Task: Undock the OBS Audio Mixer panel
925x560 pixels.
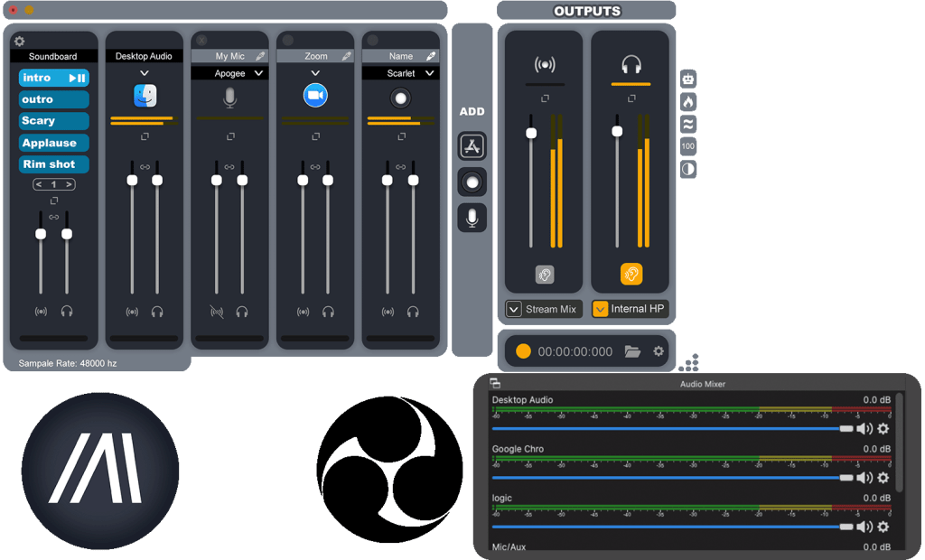Action: click(x=495, y=383)
